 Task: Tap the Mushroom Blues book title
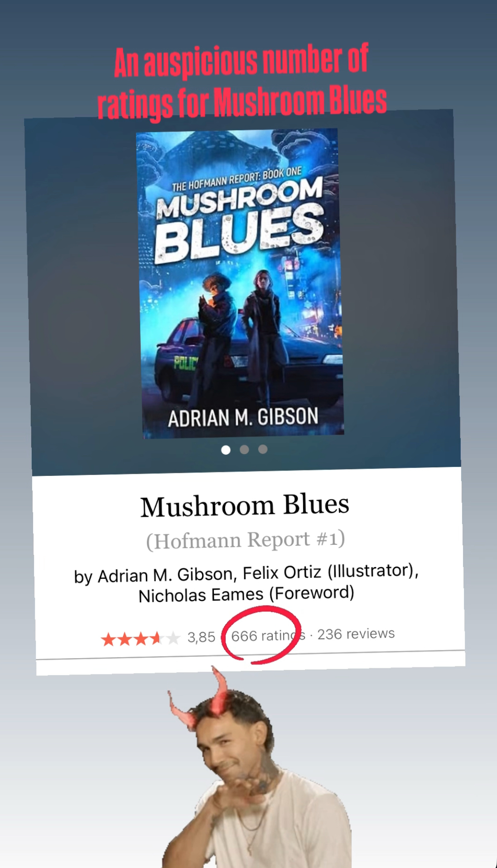245,505
